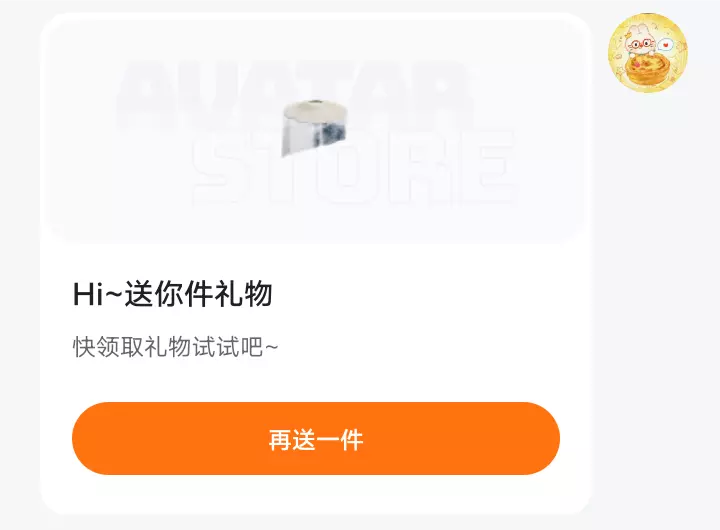
Task: Select the Hi~送你件礼物 title text
Action: click(173, 294)
